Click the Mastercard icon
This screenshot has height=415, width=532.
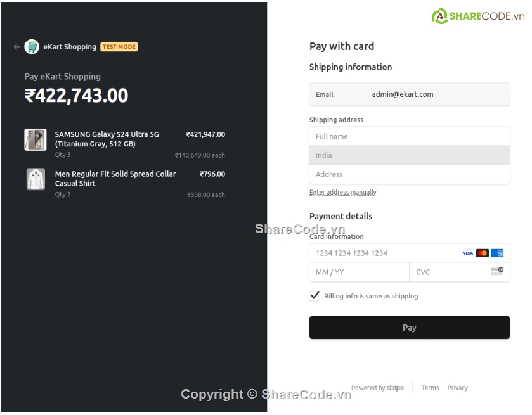coord(482,253)
